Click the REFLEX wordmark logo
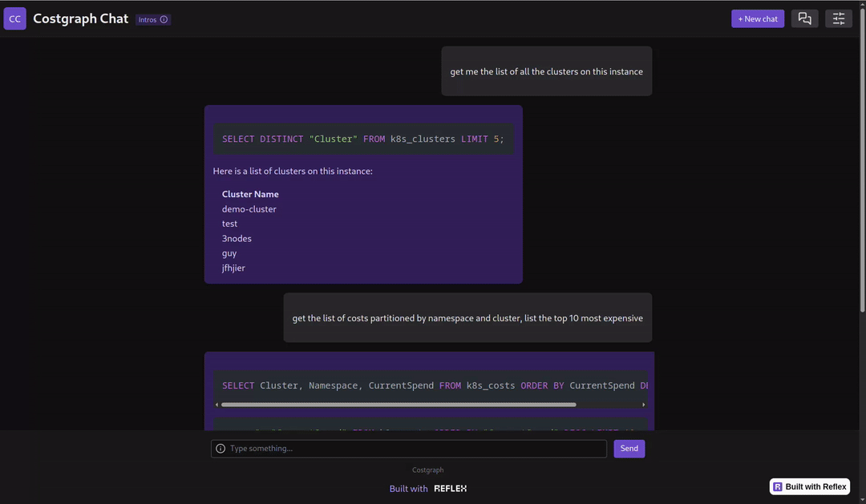 click(449, 488)
